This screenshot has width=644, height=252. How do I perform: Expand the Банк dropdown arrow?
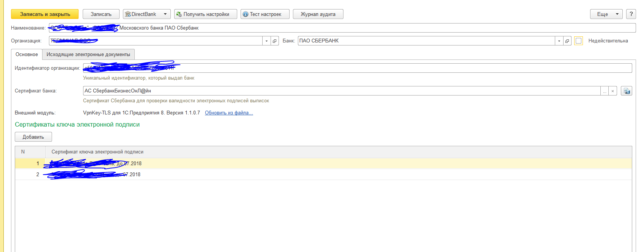[x=559, y=41]
